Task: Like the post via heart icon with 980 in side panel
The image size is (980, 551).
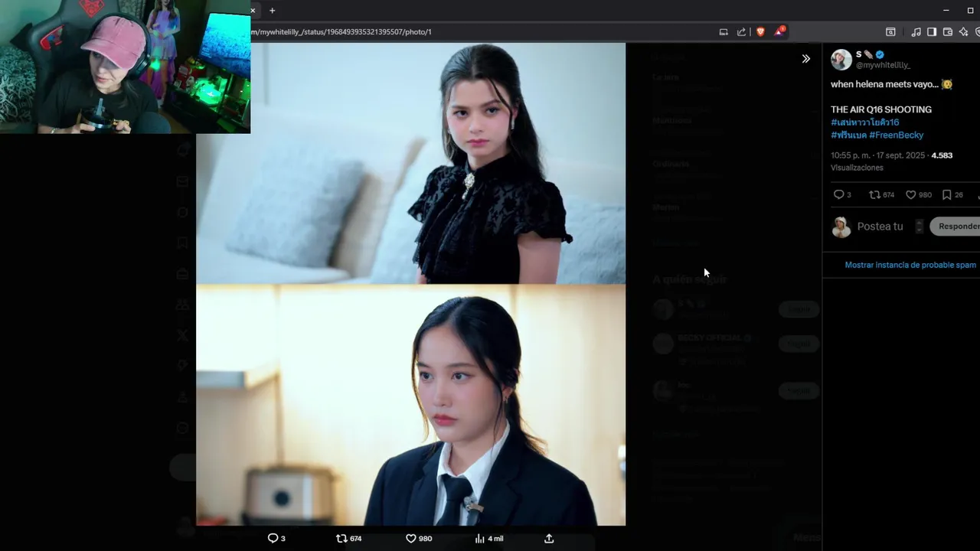Action: tap(919, 195)
